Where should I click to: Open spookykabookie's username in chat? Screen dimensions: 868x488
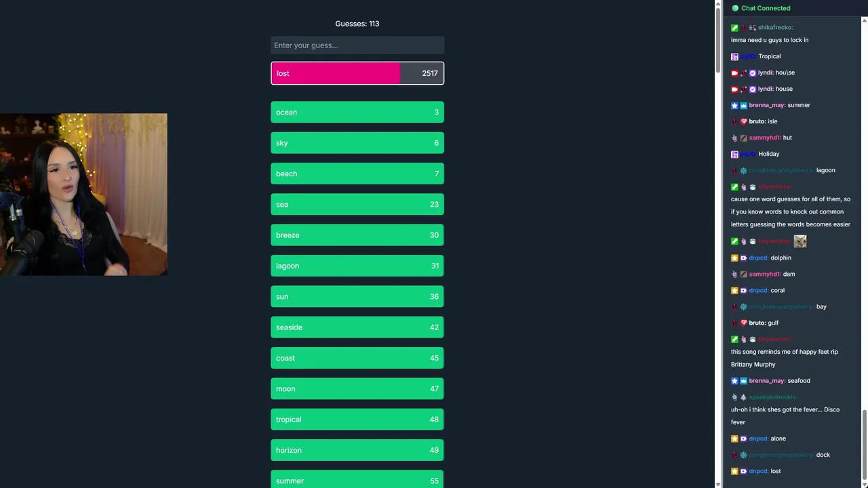coord(773,397)
